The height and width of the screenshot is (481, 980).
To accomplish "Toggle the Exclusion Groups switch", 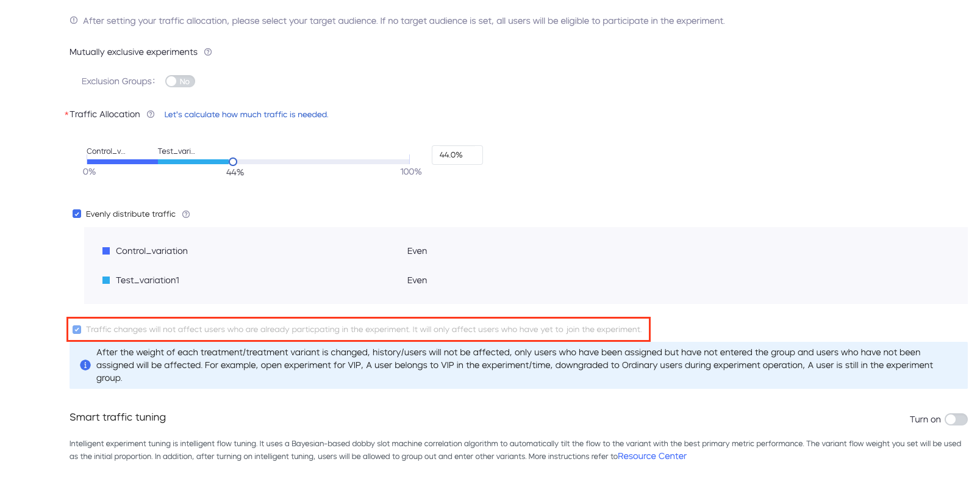I will coord(180,81).
